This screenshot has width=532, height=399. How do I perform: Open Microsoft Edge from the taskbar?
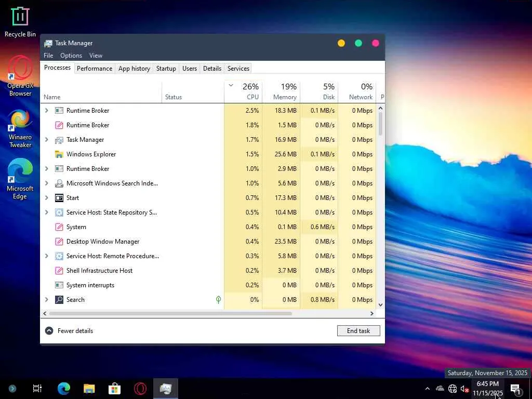(63, 389)
